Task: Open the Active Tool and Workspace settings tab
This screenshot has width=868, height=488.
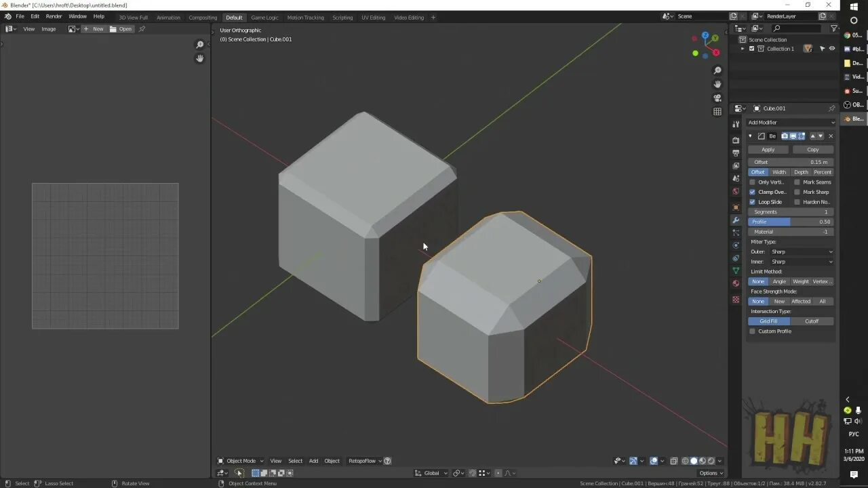Action: 736,124
